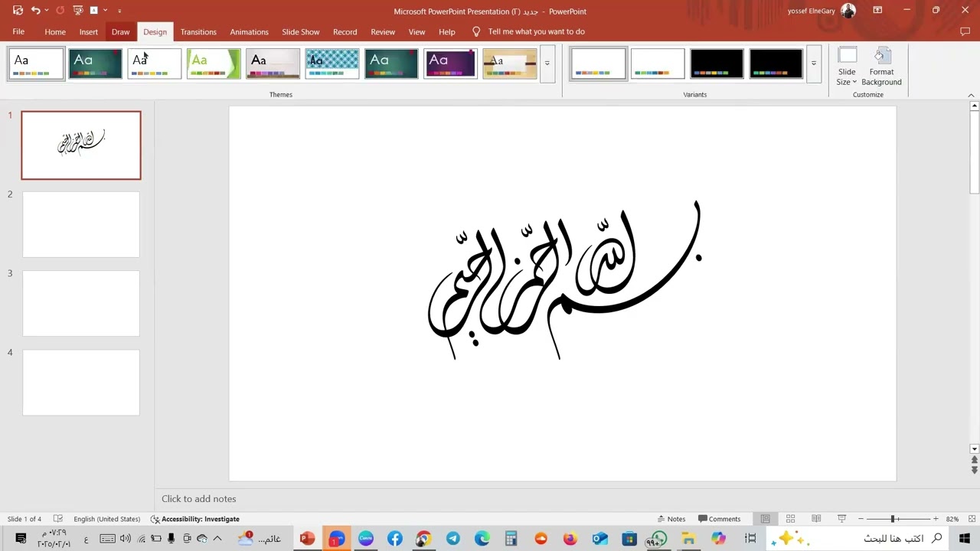Click Accessibility: Investigate in status bar
The height and width of the screenshot is (551, 980).
194,519
